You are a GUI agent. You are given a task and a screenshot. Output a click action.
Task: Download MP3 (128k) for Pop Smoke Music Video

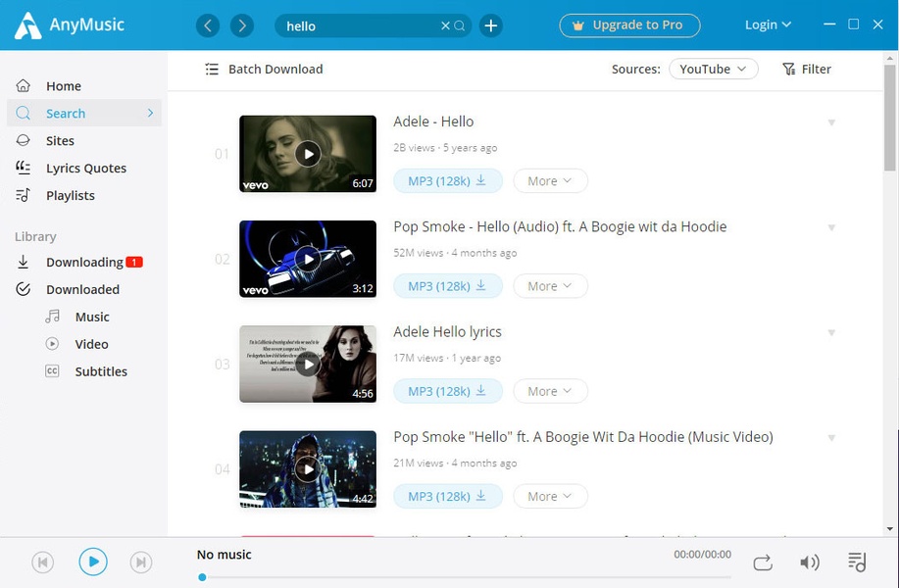click(448, 496)
